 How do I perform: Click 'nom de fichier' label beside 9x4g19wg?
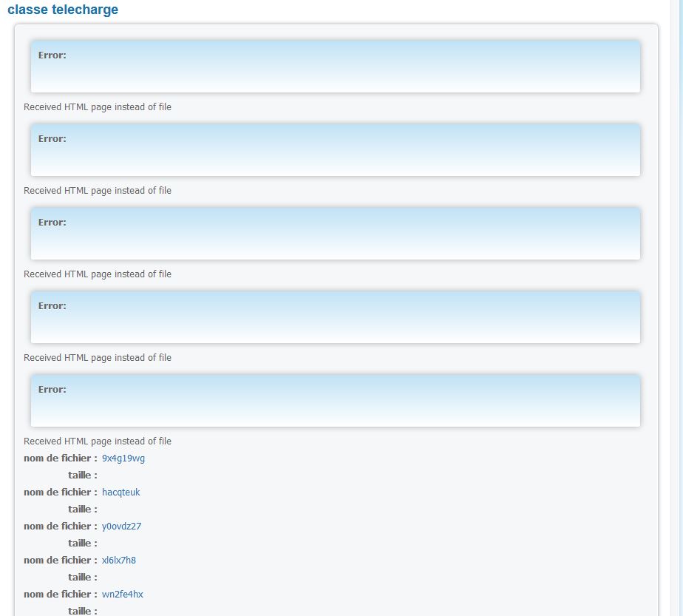point(60,458)
